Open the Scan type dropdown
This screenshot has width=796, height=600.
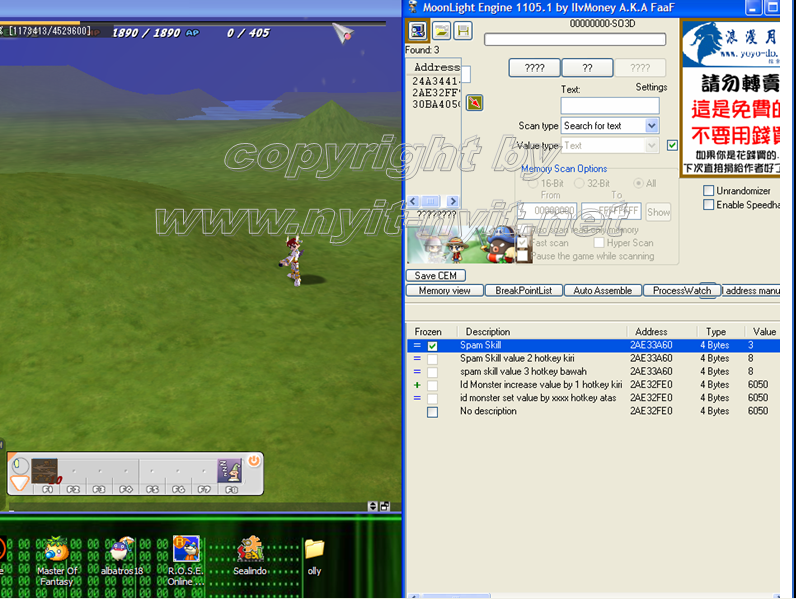652,125
